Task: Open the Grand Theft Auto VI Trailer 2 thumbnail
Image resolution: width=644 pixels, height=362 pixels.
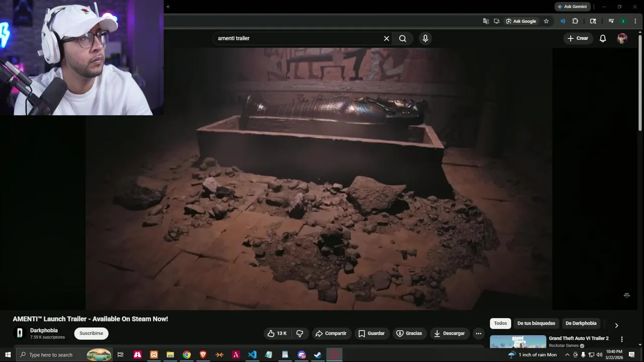Action: pyautogui.click(x=518, y=342)
